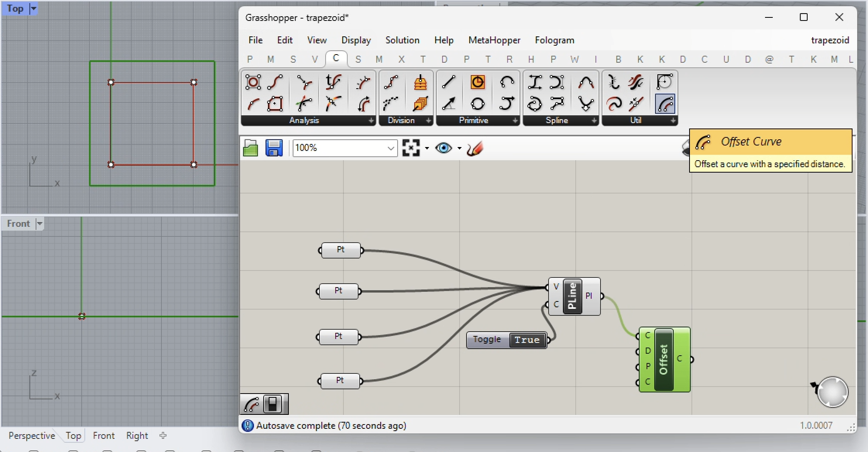Choose the Catenary down-arrow icon in Spline panel
868x452 pixels.
[586, 104]
